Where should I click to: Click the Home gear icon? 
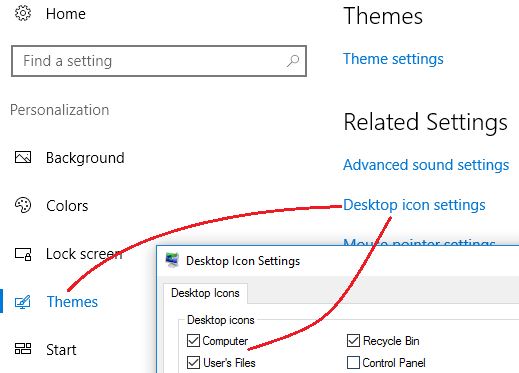pos(23,14)
